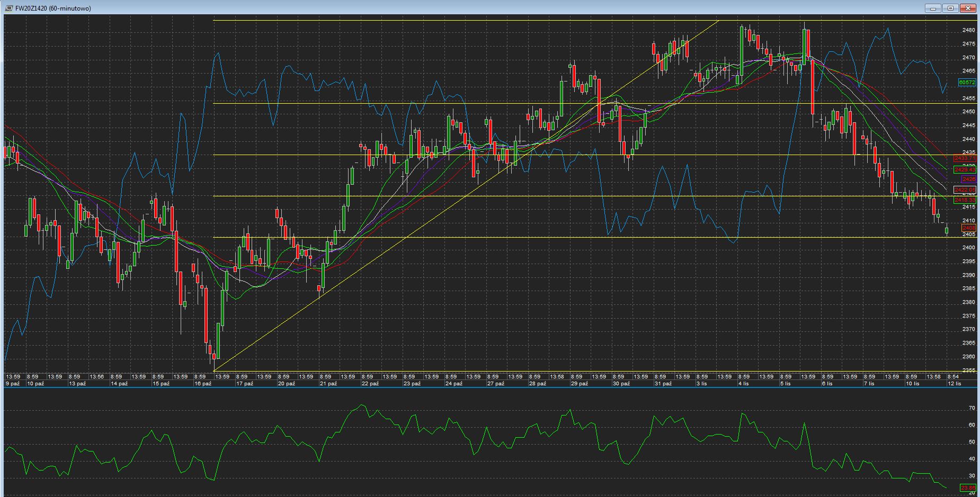Click the 2429.43 moving average price tag
Screen dimensions: 980x497
(965, 169)
